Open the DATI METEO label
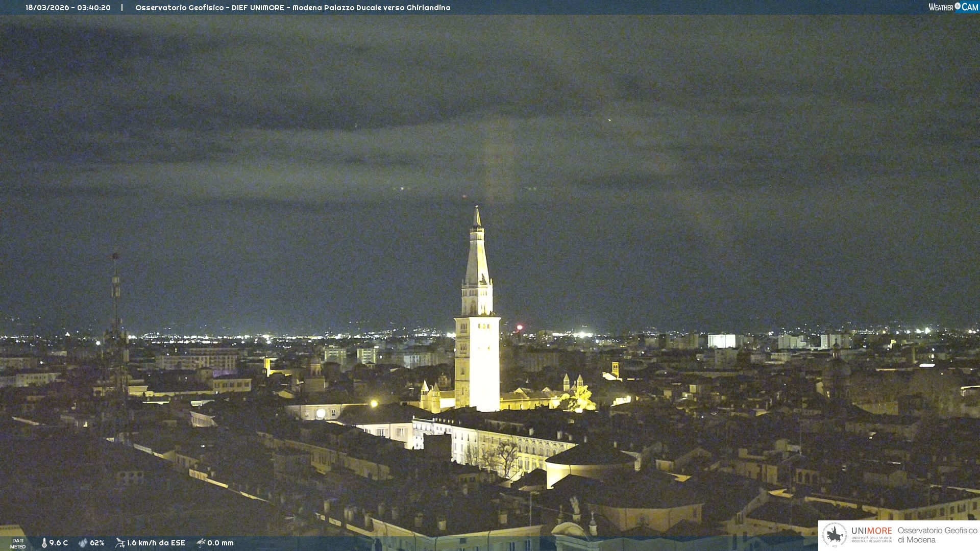The height and width of the screenshot is (551, 980). pyautogui.click(x=18, y=543)
